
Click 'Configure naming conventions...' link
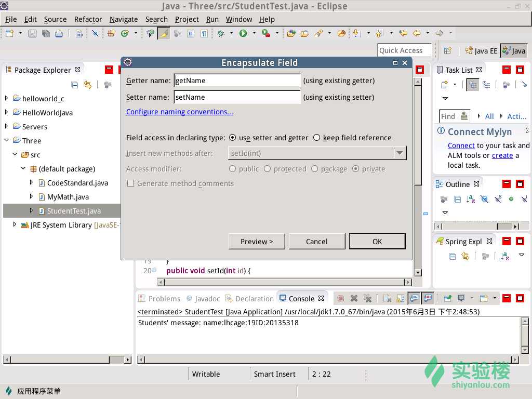pyautogui.click(x=179, y=112)
